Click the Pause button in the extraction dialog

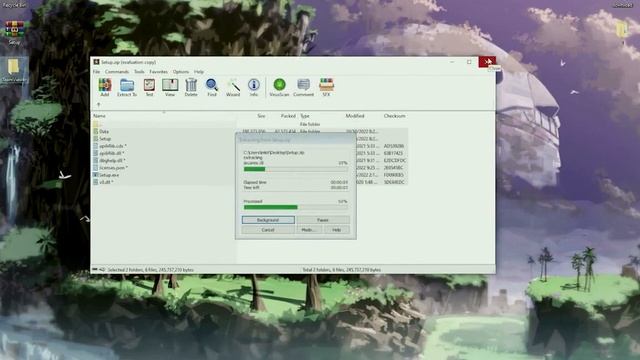[x=323, y=220]
